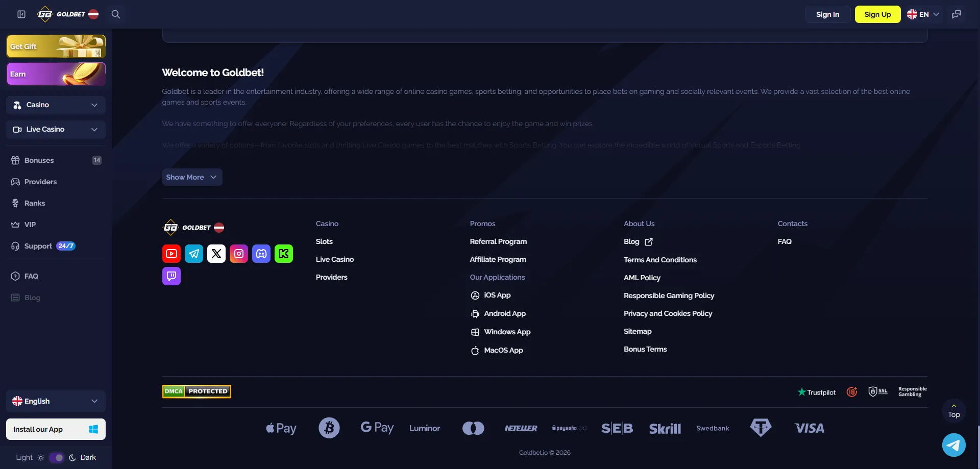The height and width of the screenshot is (469, 980).
Task: Open Goldbet Kick icon
Action: [284, 254]
